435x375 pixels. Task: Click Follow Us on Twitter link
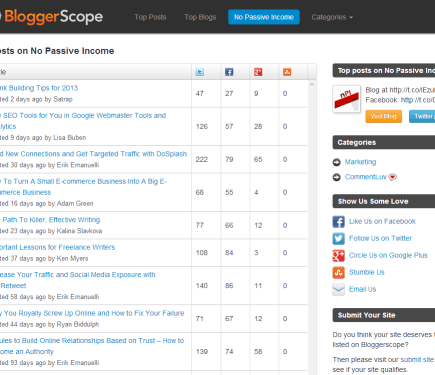(x=380, y=238)
